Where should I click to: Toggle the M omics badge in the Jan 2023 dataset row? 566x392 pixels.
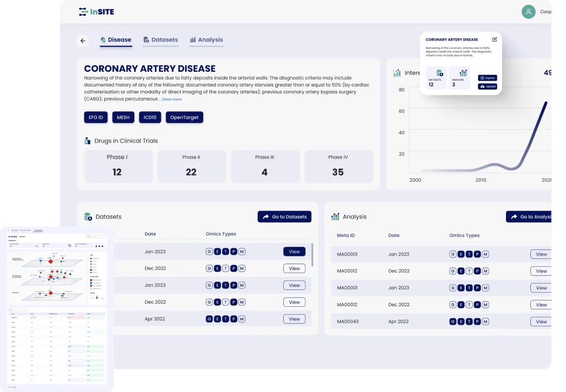pos(242,251)
